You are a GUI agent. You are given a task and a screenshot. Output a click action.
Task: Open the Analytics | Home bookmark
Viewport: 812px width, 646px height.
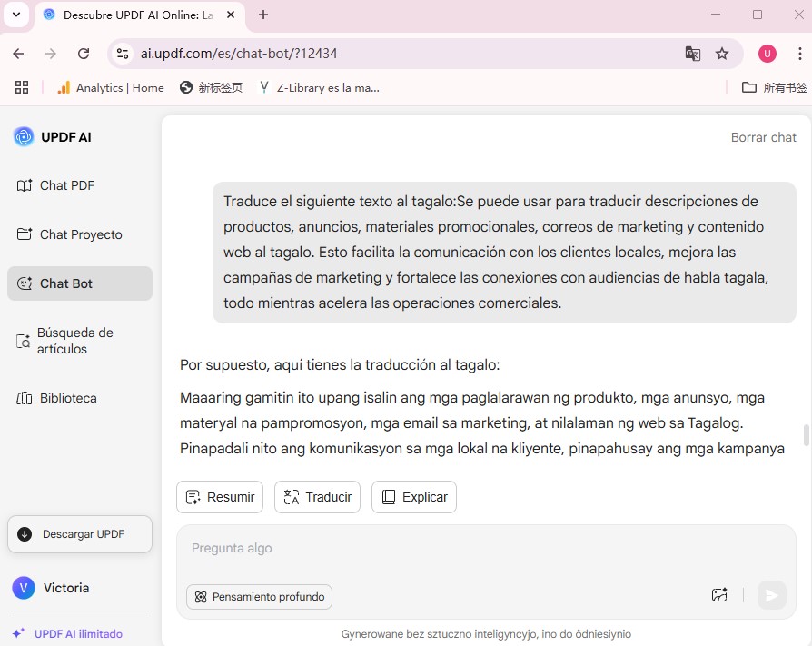(111, 87)
